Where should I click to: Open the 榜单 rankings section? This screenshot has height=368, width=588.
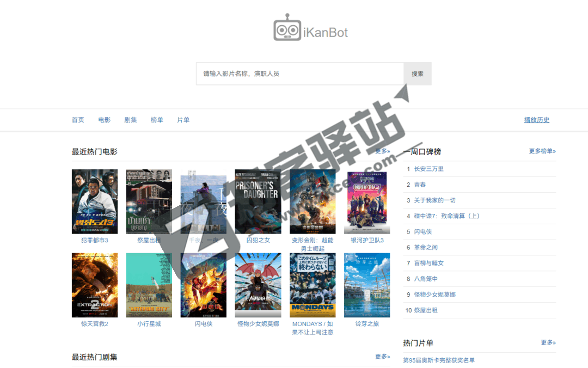click(157, 119)
